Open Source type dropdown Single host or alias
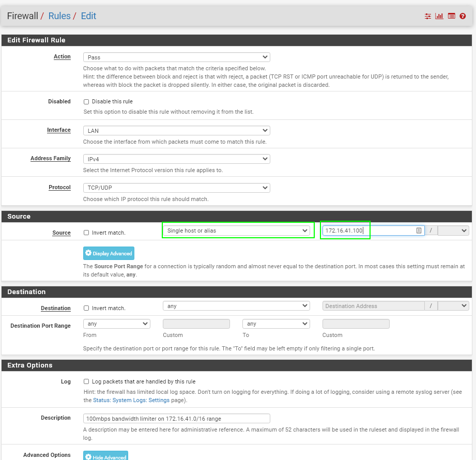 [x=236, y=231]
